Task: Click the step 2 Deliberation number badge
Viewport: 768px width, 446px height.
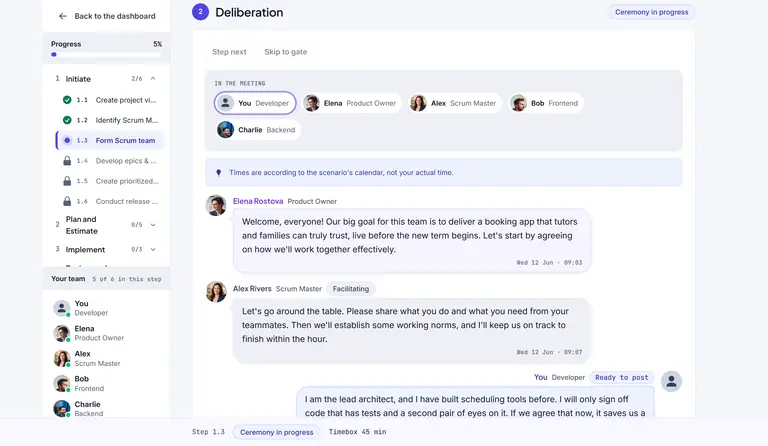Action: [x=200, y=12]
